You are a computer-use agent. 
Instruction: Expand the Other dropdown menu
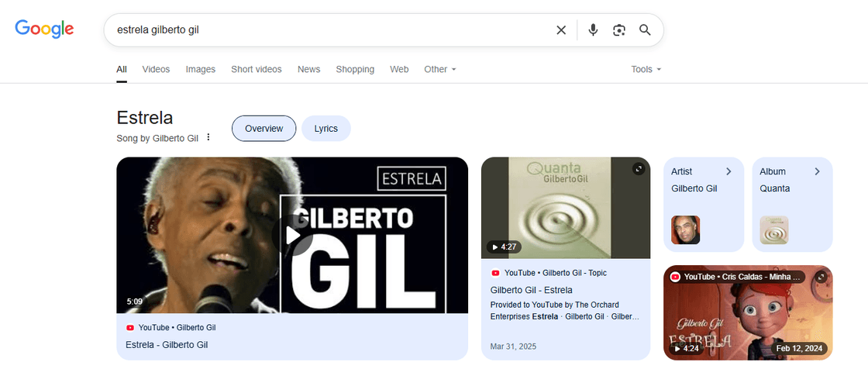pos(440,69)
